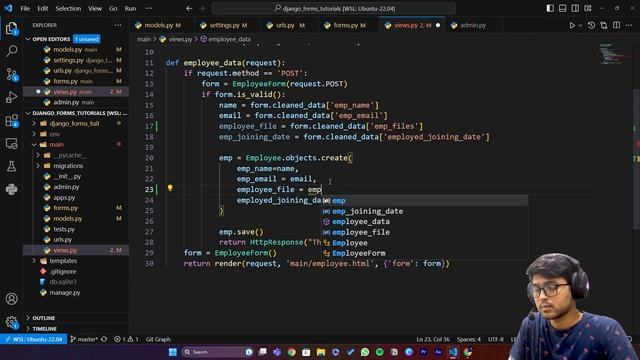This screenshot has width=640, height=360.
Task: Run Python file with play button
Action: (572, 25)
